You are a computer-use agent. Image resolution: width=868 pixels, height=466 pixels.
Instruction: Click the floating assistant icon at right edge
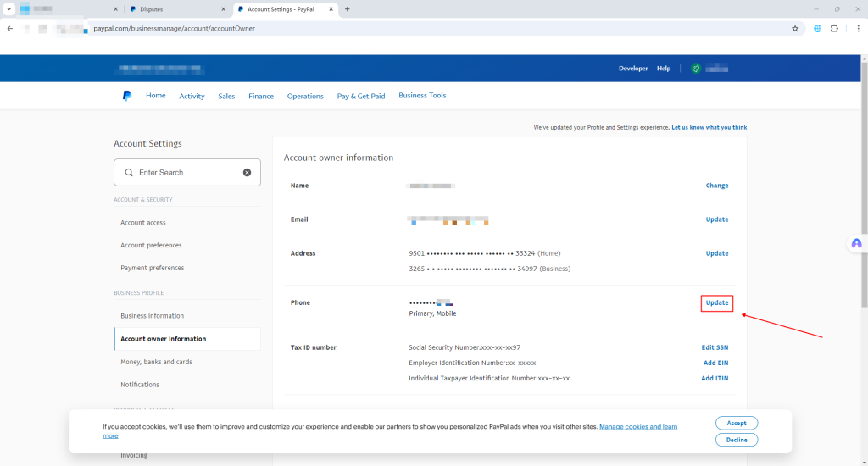pos(856,244)
